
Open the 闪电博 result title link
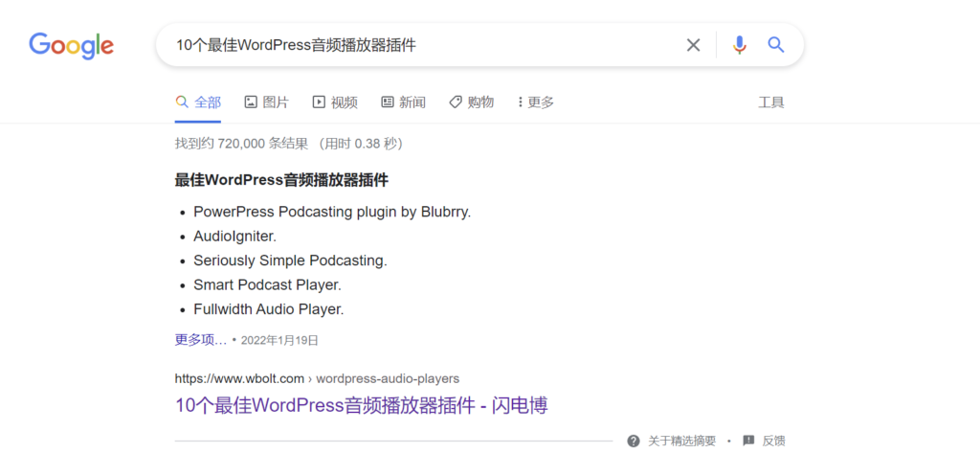[361, 405]
